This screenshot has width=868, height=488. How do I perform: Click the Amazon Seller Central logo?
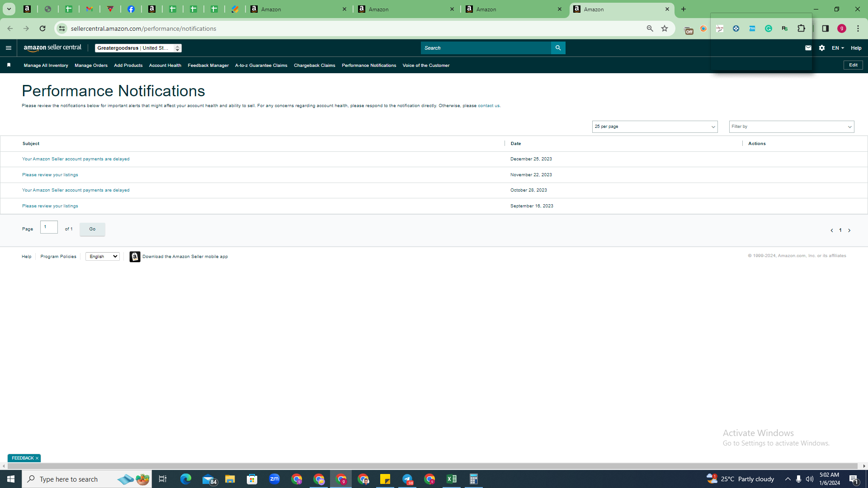(x=52, y=48)
